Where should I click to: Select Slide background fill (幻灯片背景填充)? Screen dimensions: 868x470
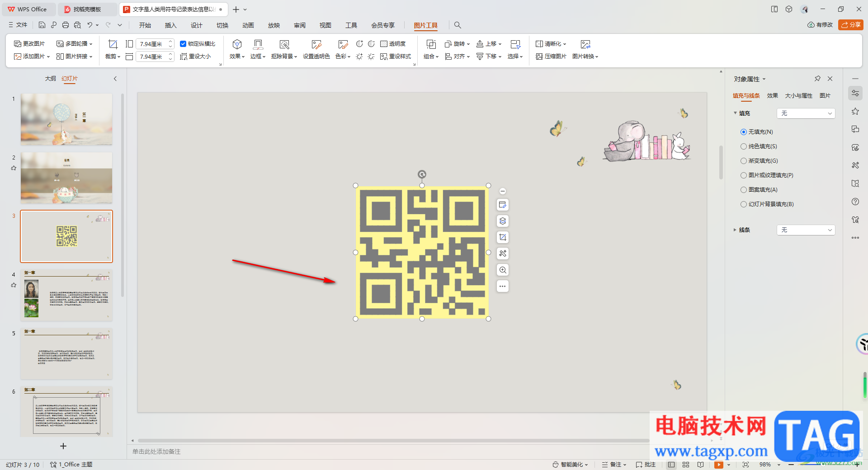coord(743,204)
